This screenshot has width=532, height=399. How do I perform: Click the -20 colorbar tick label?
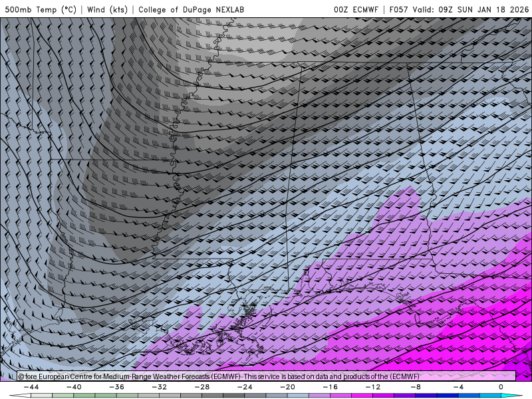coord(288,387)
